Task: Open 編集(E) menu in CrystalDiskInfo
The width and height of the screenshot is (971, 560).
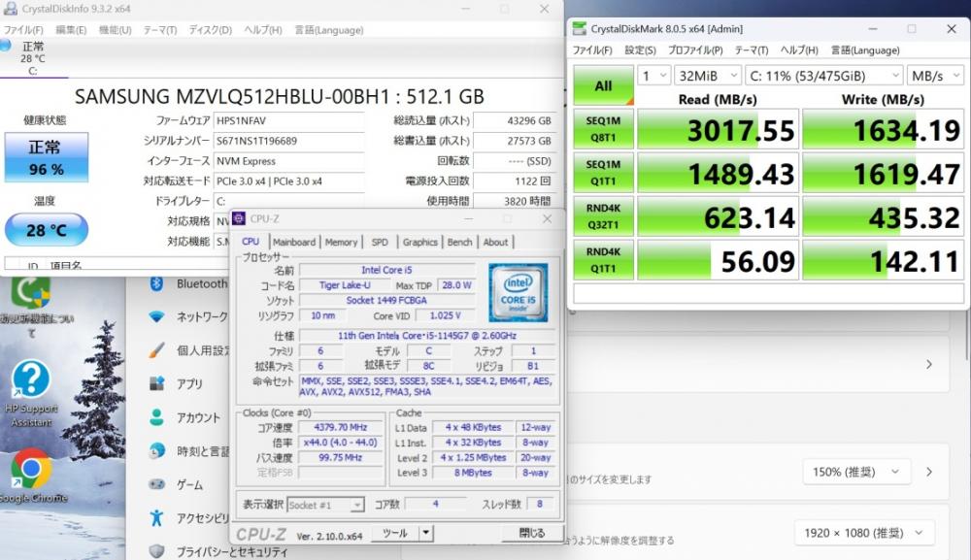Action: [71, 30]
